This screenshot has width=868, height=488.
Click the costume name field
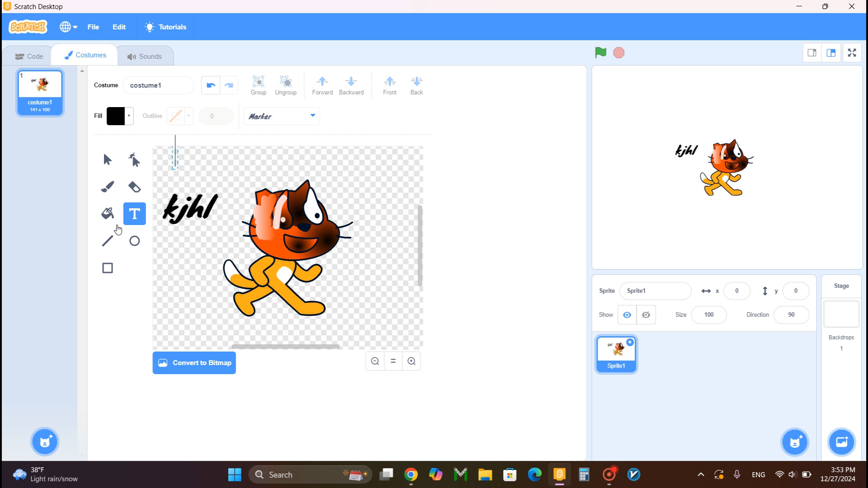coord(158,85)
